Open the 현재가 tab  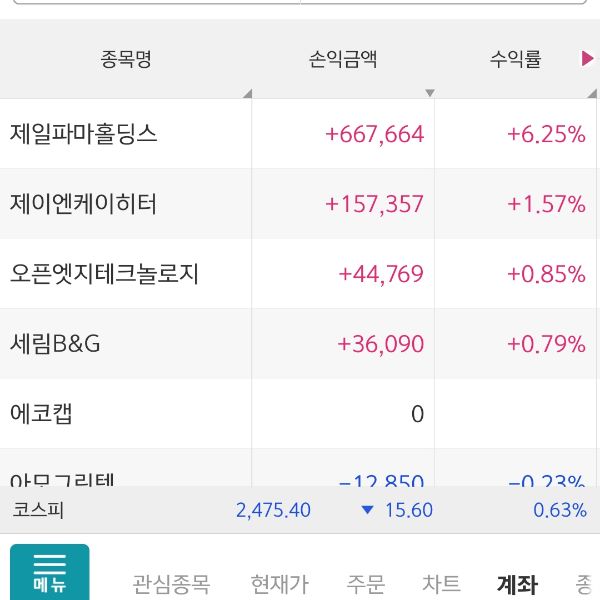(279, 584)
